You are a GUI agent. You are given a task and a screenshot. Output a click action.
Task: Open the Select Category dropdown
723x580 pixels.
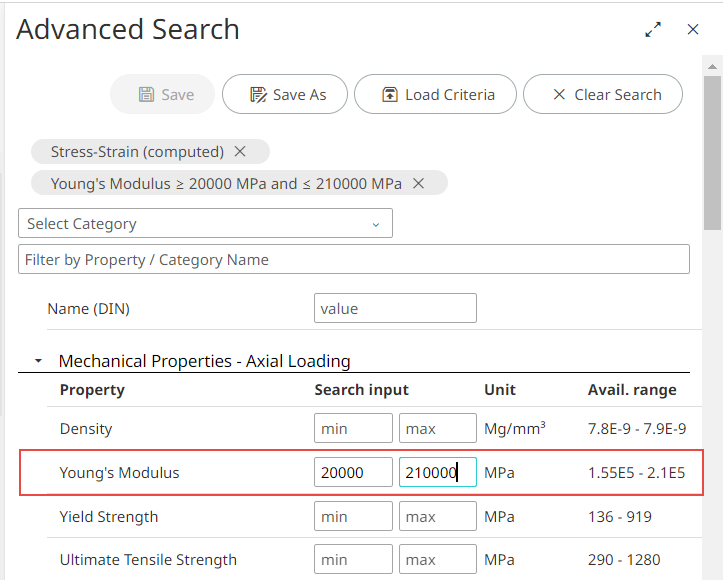205,224
